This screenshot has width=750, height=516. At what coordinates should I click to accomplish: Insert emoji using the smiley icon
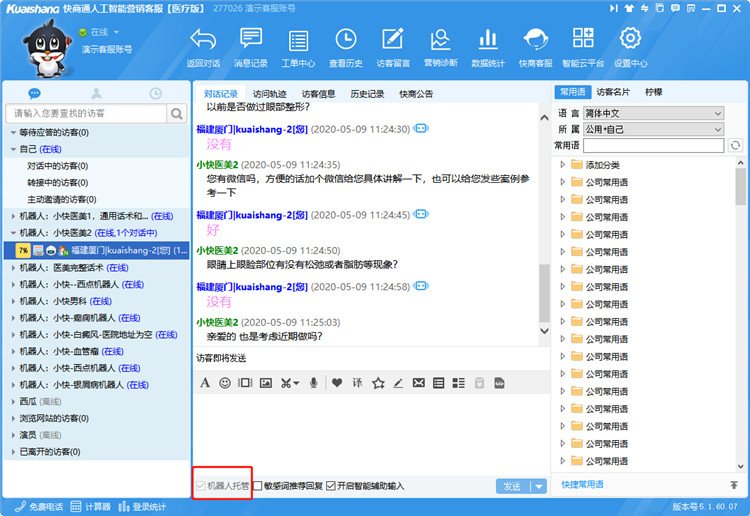click(224, 383)
